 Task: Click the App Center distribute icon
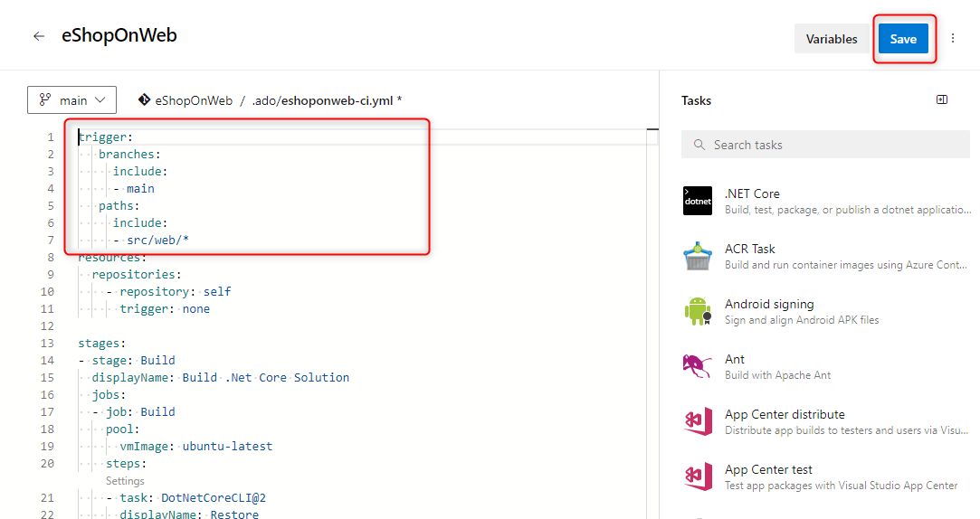[698, 421]
